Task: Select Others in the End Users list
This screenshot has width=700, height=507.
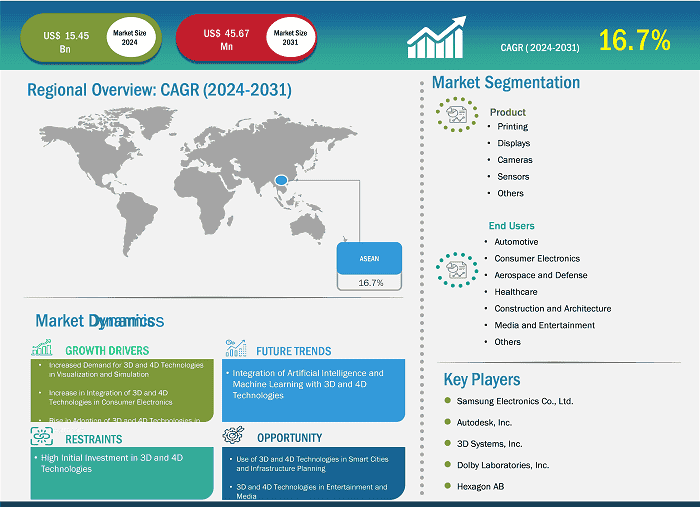Action: click(507, 342)
